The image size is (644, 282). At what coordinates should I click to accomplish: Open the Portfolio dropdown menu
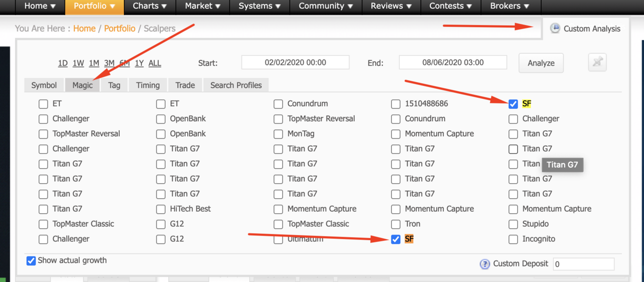point(94,6)
